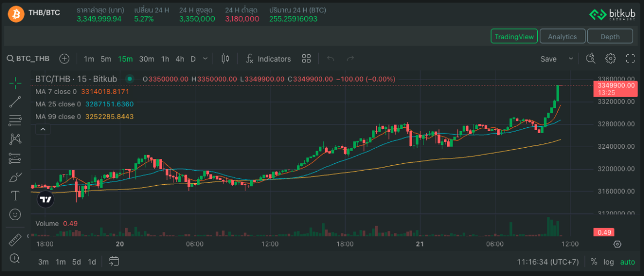Select the MA 7 close indicator legend
This screenshot has height=276, width=644.
(x=56, y=91)
